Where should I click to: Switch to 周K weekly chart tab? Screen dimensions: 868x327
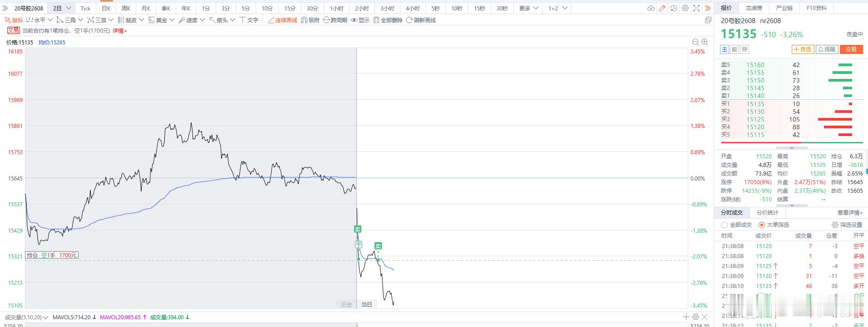126,8
